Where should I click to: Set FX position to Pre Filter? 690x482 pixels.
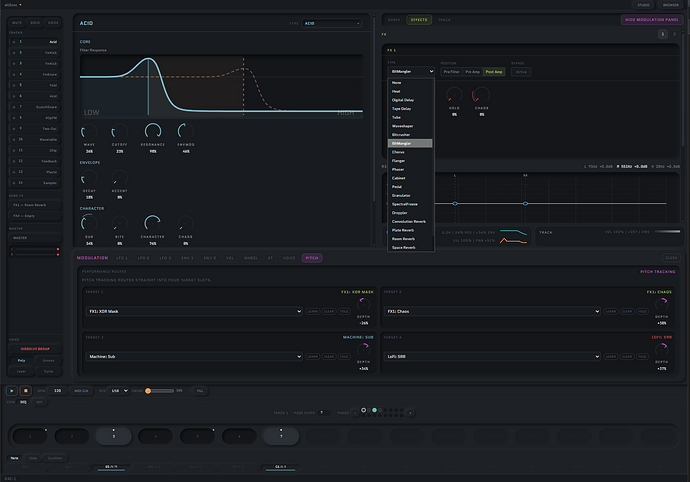(x=451, y=72)
